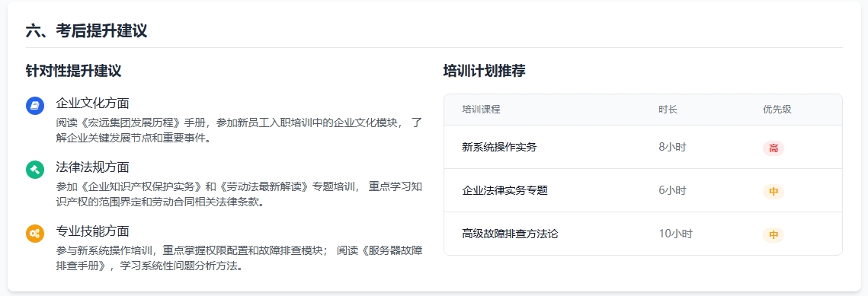Click the 中 badge for 高级故障排查方法论
Screen dimensions: 868x296
pyautogui.click(x=774, y=234)
